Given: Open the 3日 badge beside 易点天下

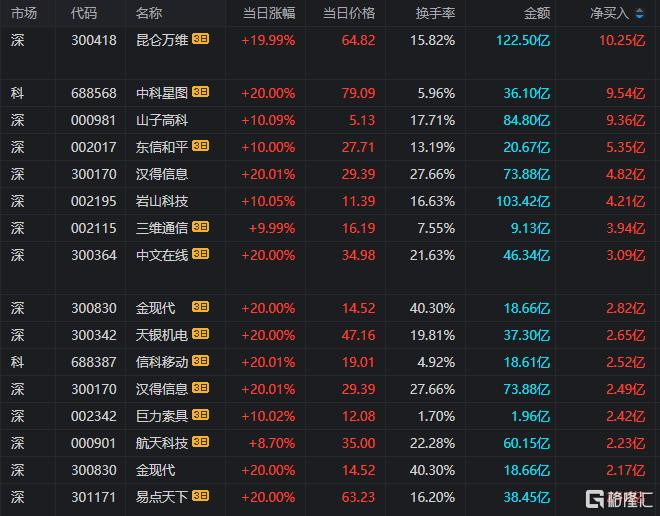Looking at the screenshot, I should pyautogui.click(x=200, y=495).
